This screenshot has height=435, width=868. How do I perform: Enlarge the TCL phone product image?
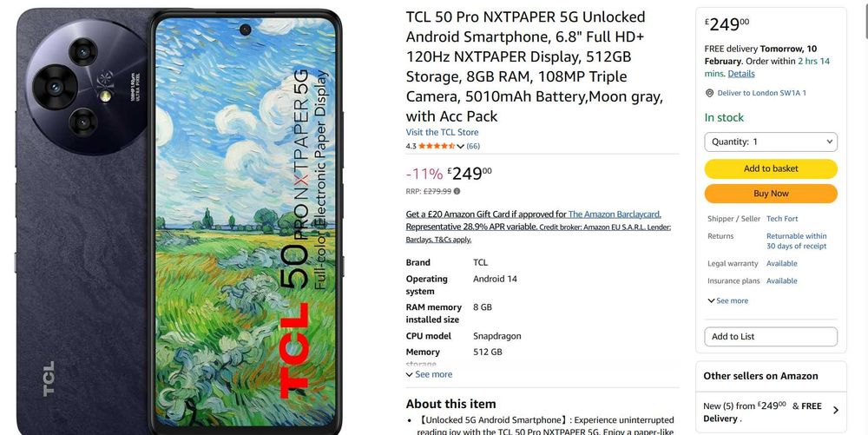click(180, 221)
